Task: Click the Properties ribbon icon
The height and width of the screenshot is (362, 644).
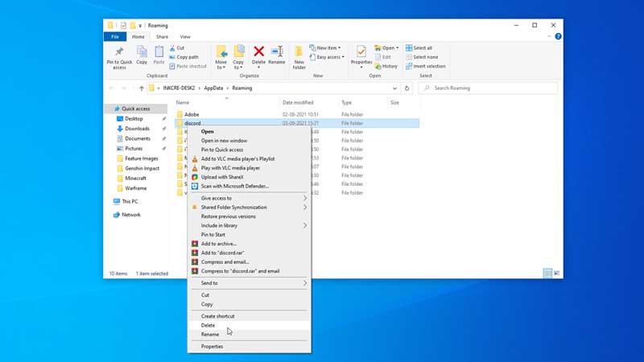Action: click(361, 56)
